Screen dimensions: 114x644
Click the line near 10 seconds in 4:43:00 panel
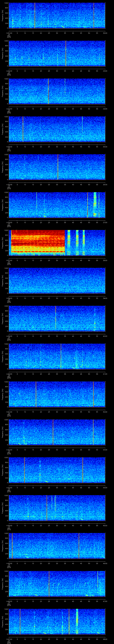(25, 470)
